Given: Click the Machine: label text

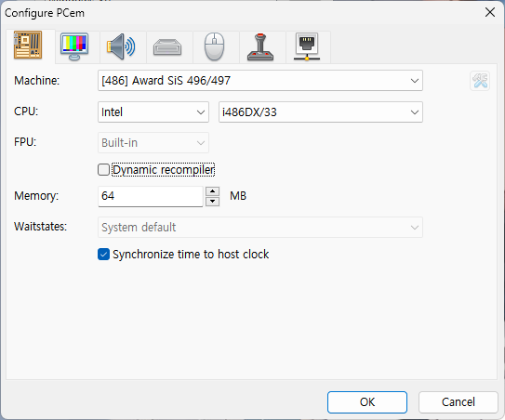Looking at the screenshot, I should pos(36,81).
